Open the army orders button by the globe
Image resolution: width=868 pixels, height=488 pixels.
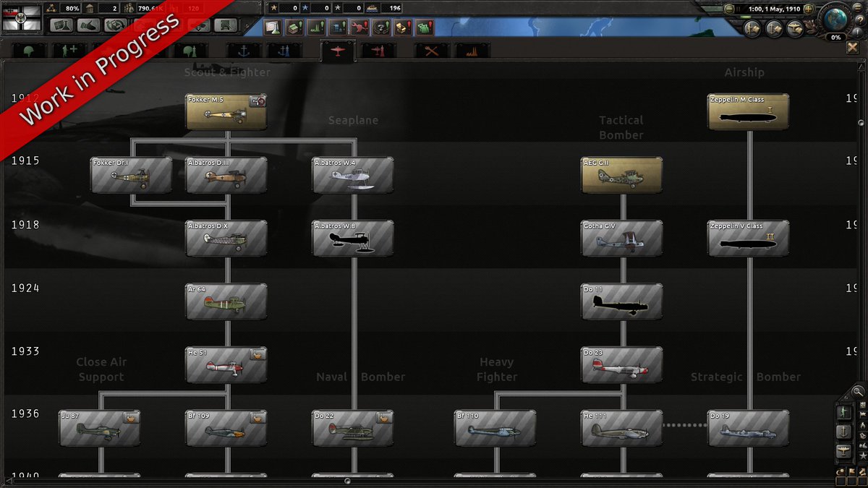pos(752,28)
